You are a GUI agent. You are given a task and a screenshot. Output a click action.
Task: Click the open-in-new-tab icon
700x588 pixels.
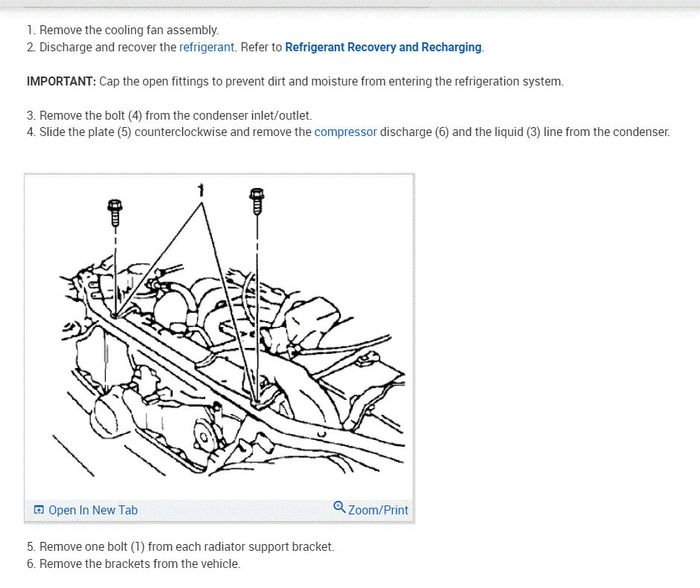[x=39, y=509]
